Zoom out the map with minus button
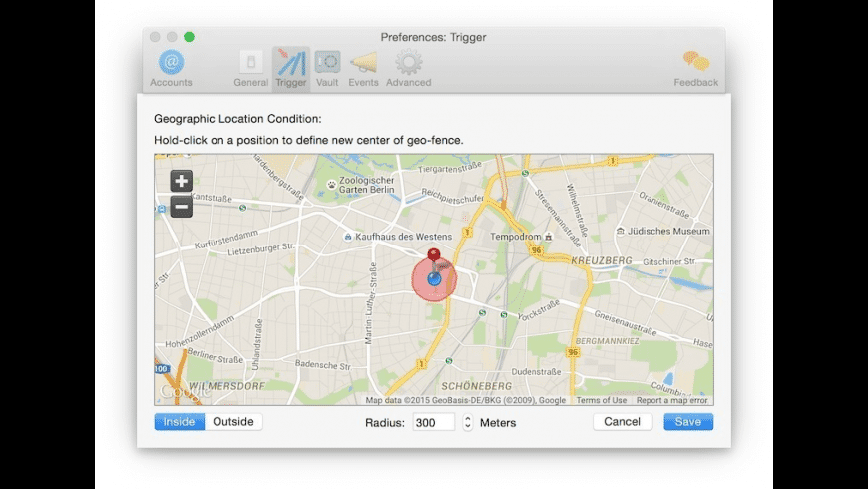 coord(181,207)
